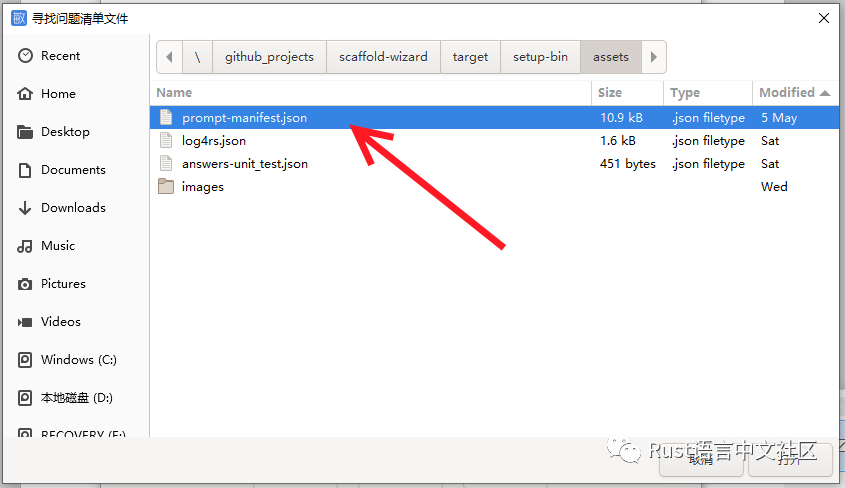Navigate to github_projects path segment
Viewport: 845px width, 488px height.
point(269,57)
